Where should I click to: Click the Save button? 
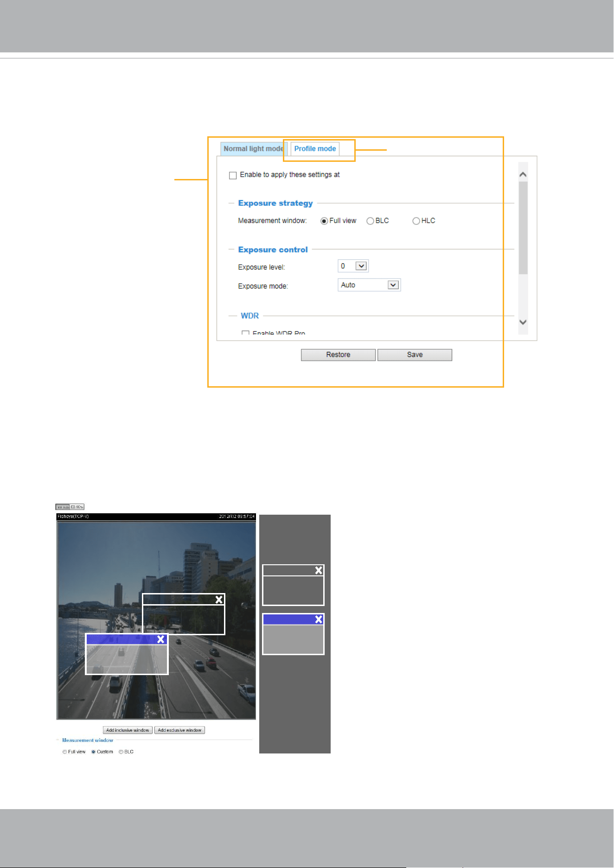pos(415,355)
